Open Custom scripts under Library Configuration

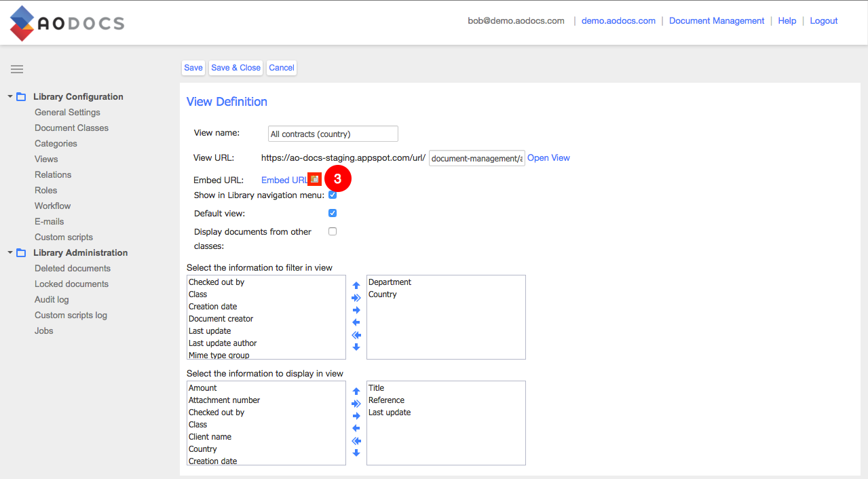tap(64, 237)
